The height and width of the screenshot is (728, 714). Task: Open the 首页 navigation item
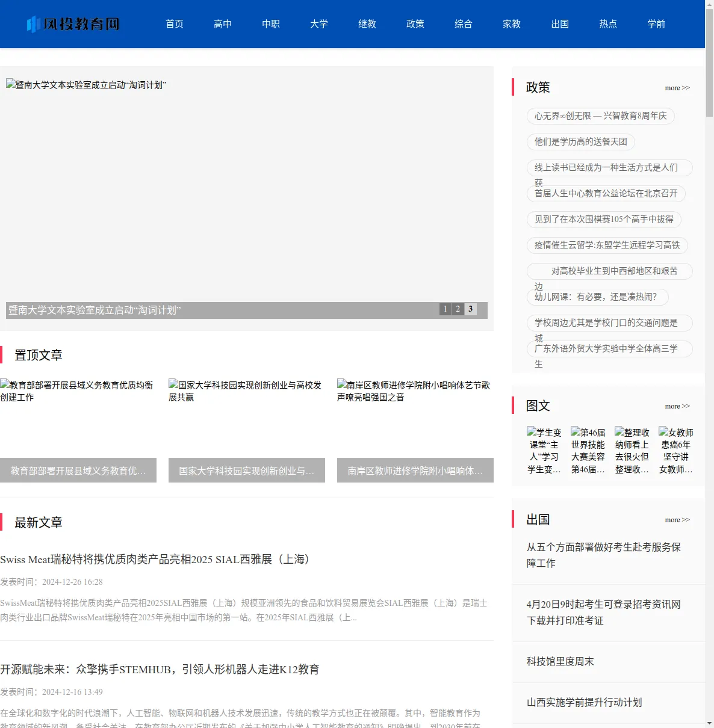(175, 24)
